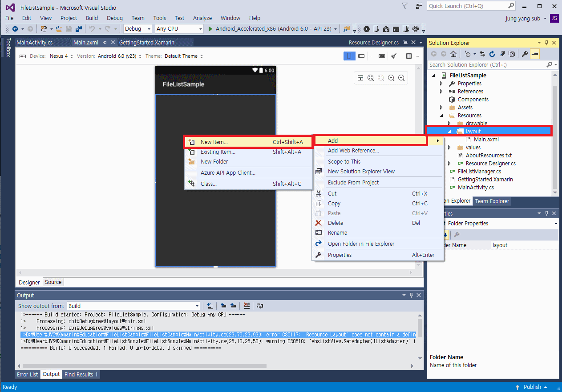Choose Delete in the context menu
The image size is (562, 392).
[378, 223]
